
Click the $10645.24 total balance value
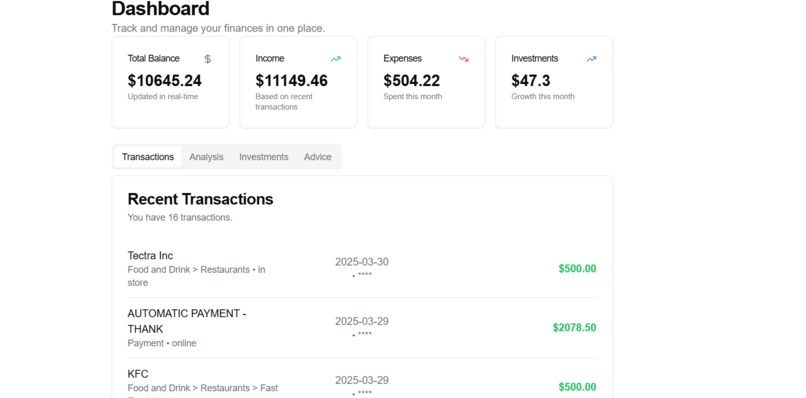pos(164,81)
